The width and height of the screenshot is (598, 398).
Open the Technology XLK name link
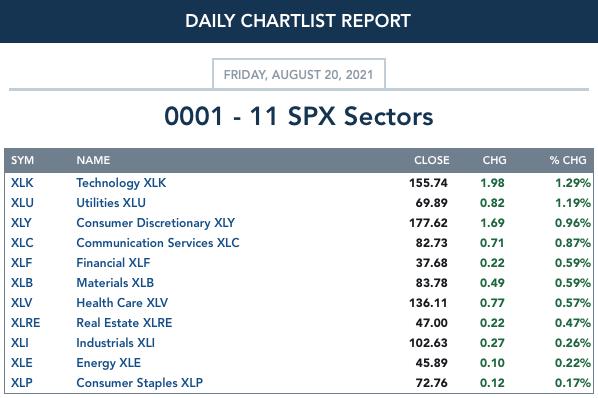pos(121,183)
